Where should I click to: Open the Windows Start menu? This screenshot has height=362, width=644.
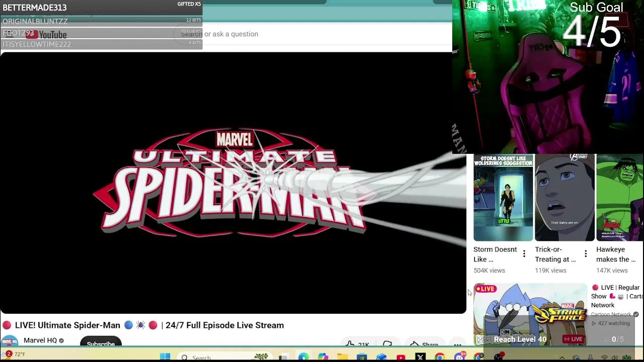(165, 357)
